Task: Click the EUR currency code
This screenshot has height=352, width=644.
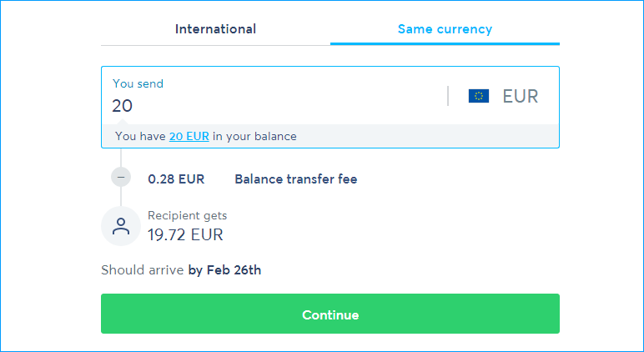Action: pos(521,96)
